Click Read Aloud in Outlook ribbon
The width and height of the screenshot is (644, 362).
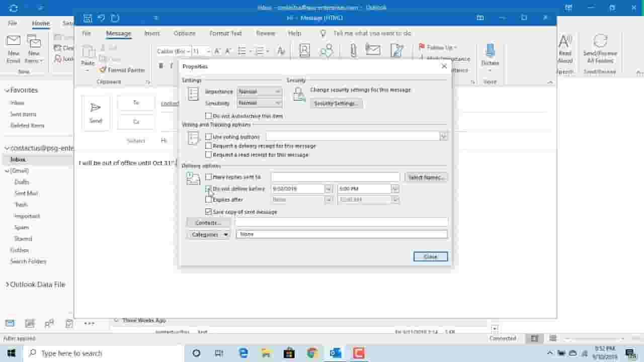(565, 49)
